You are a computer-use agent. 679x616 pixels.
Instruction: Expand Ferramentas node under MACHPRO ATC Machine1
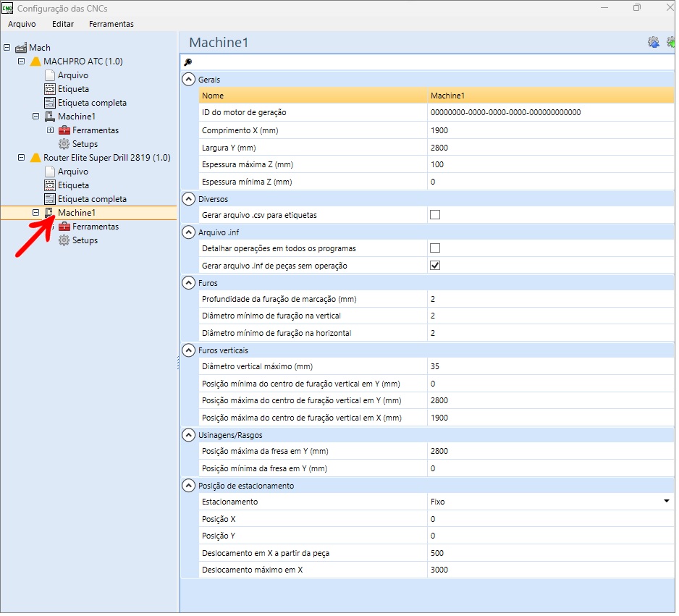50,130
